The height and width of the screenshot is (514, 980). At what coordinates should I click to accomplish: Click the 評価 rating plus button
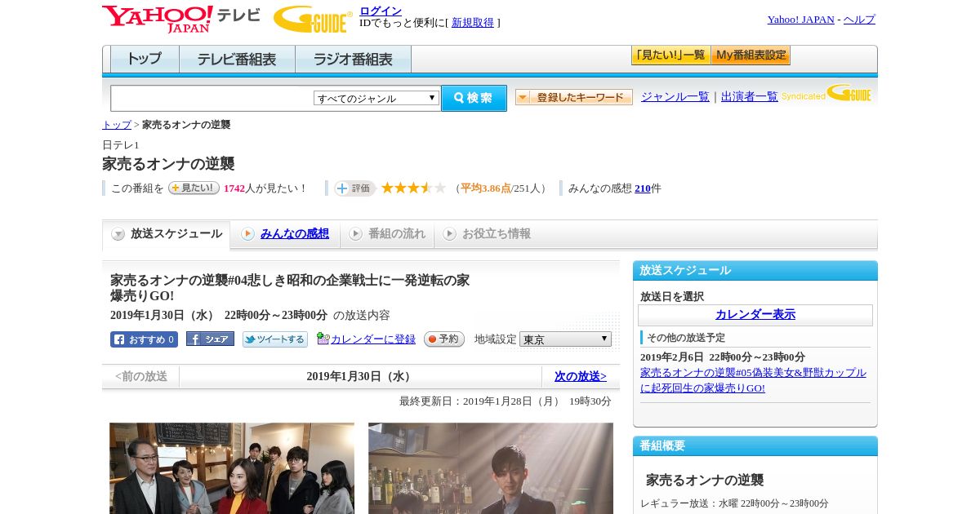pyautogui.click(x=354, y=188)
